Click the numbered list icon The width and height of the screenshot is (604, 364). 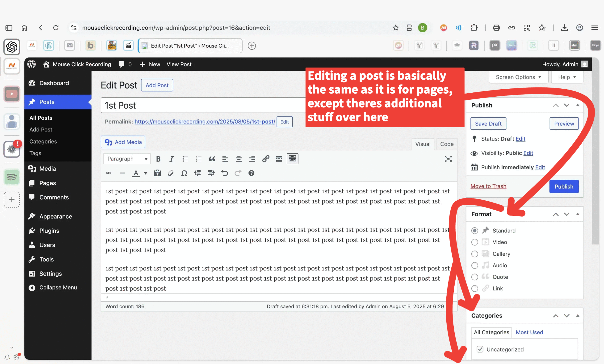coord(198,159)
